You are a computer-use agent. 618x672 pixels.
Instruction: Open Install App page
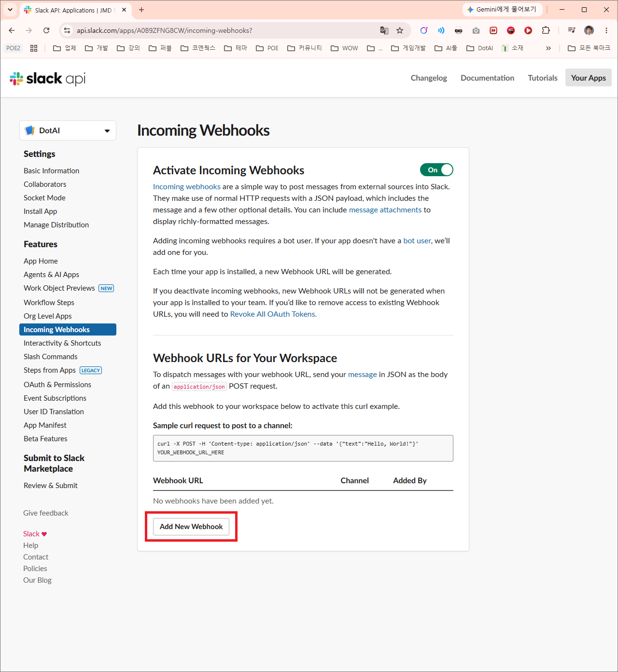(x=40, y=211)
